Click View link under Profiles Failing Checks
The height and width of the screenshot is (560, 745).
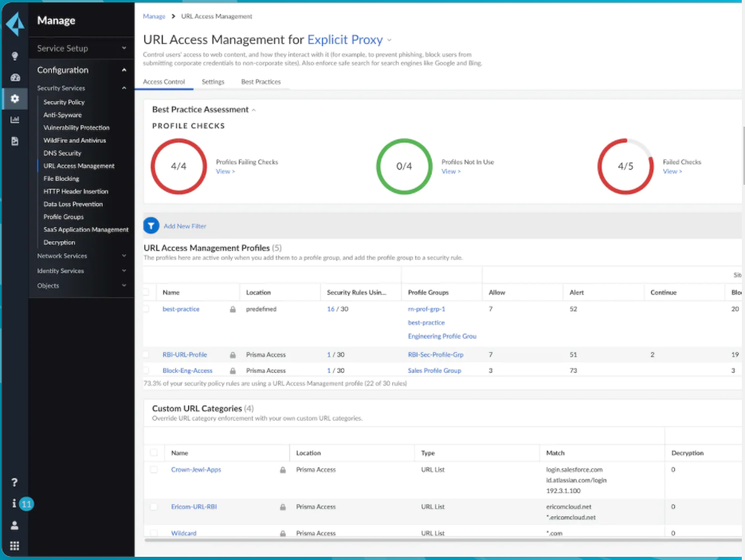pyautogui.click(x=225, y=171)
